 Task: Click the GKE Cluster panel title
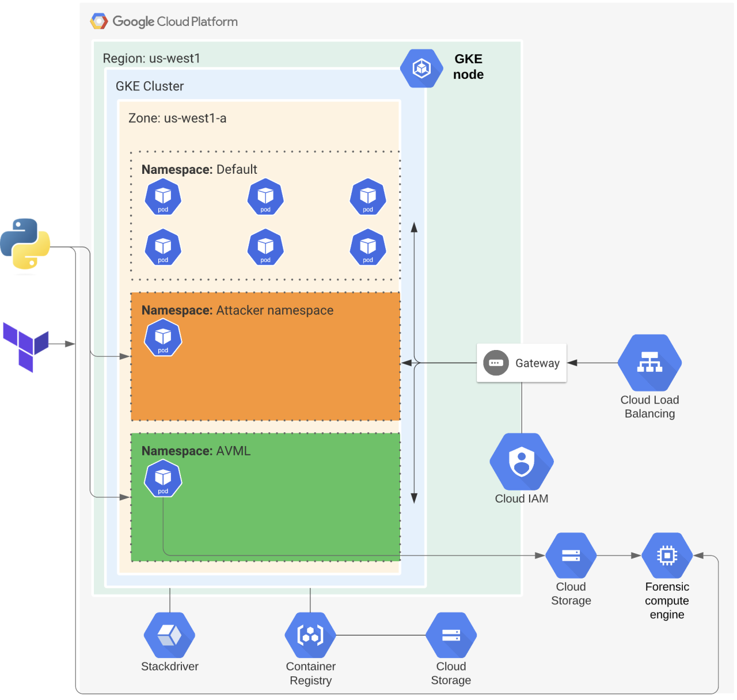(149, 86)
